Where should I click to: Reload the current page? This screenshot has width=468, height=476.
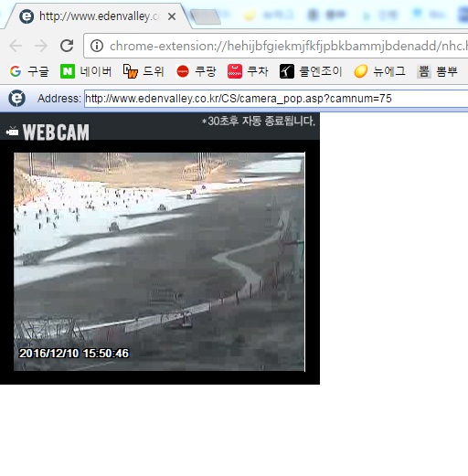(67, 46)
